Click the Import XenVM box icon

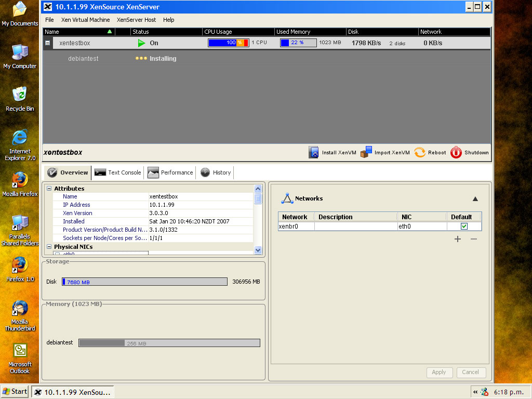[x=366, y=152]
